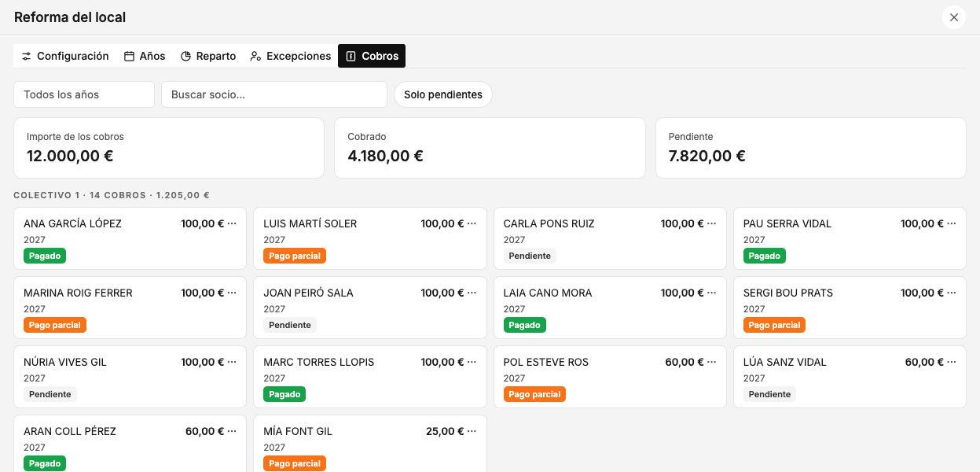Open MARINA ROIG FERRER payment card
Viewport: 980px width, 472px height.
coord(130,308)
